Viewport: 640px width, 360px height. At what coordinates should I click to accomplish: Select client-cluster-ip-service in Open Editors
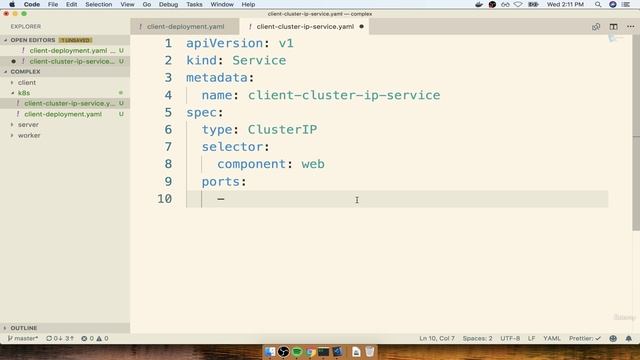(65, 61)
